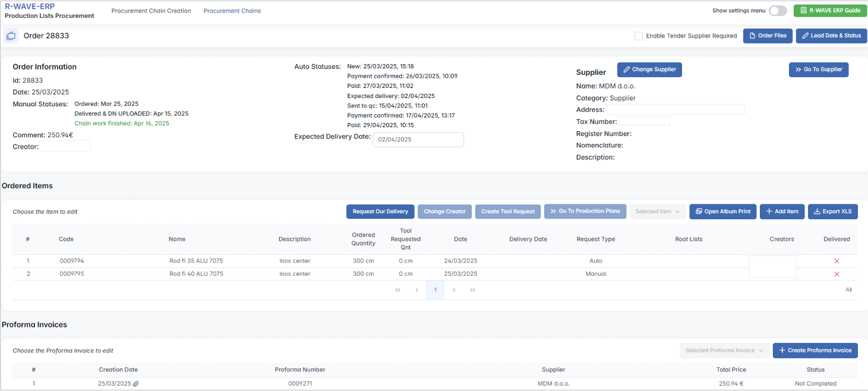Click the red X for item 0009795

pyautogui.click(x=837, y=274)
